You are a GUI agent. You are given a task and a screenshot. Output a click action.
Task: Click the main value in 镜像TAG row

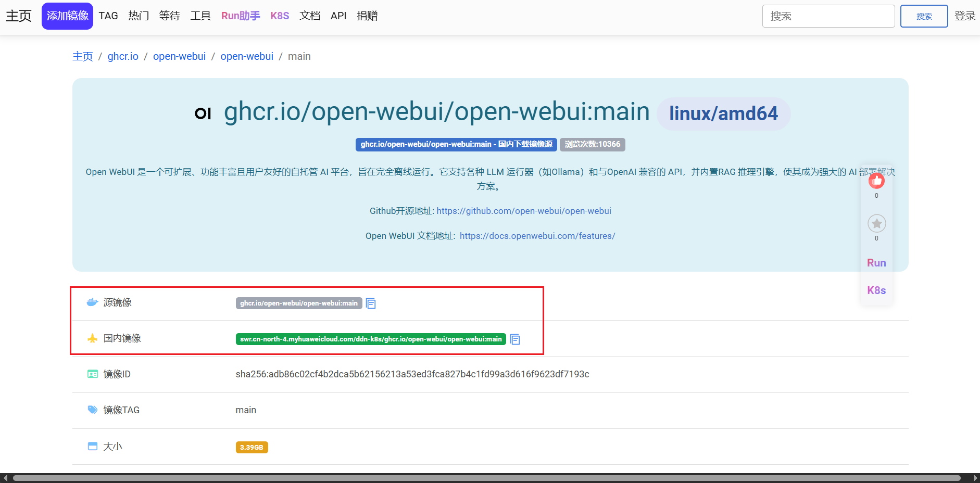click(x=246, y=410)
